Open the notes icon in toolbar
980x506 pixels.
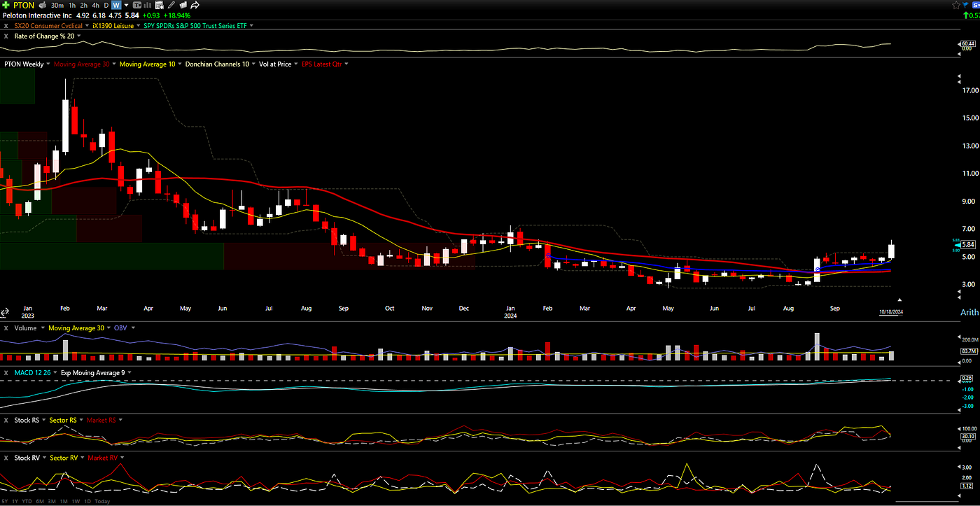tap(183, 5)
